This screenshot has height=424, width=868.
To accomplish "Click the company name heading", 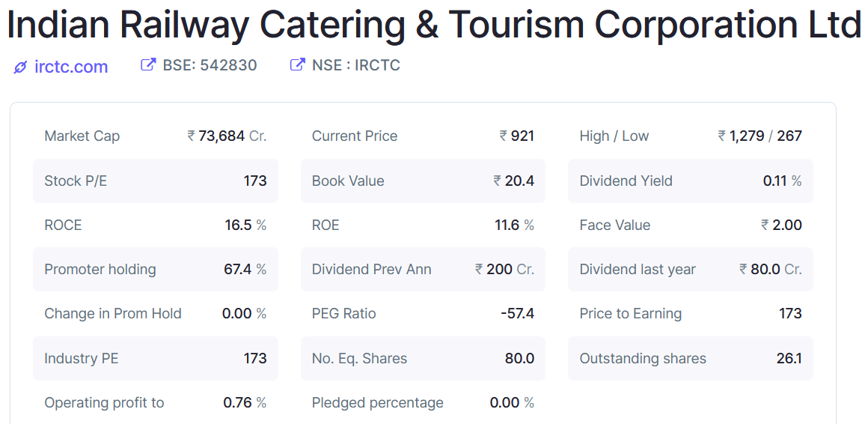I will pyautogui.click(x=434, y=25).
